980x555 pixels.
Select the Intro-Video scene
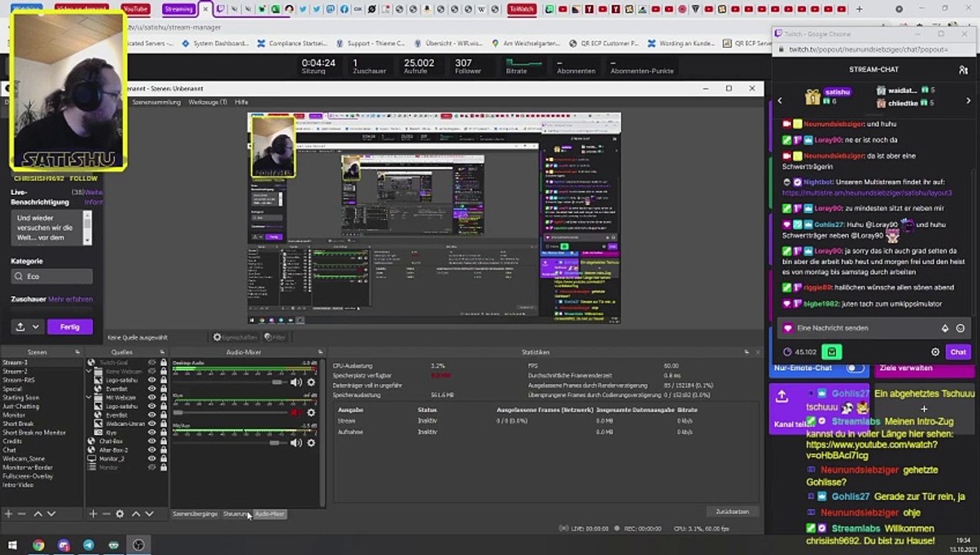point(18,485)
